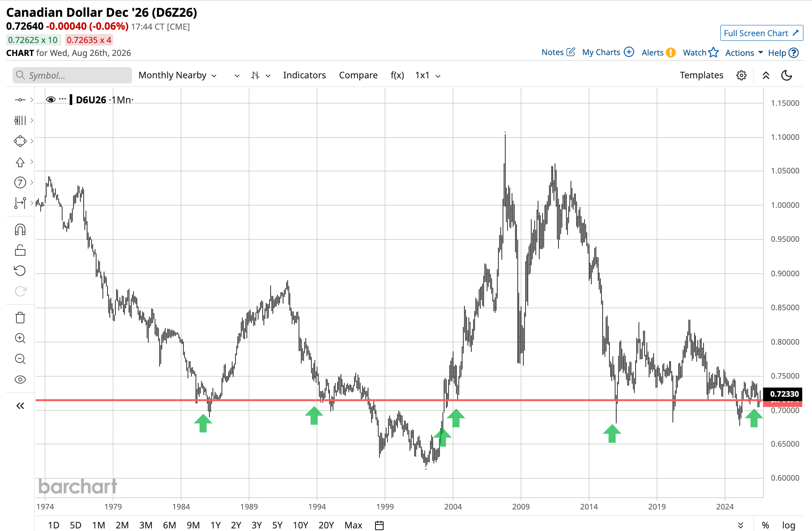Image resolution: width=812 pixels, height=531 pixels.
Task: Select the 5D time range
Action: click(76, 525)
